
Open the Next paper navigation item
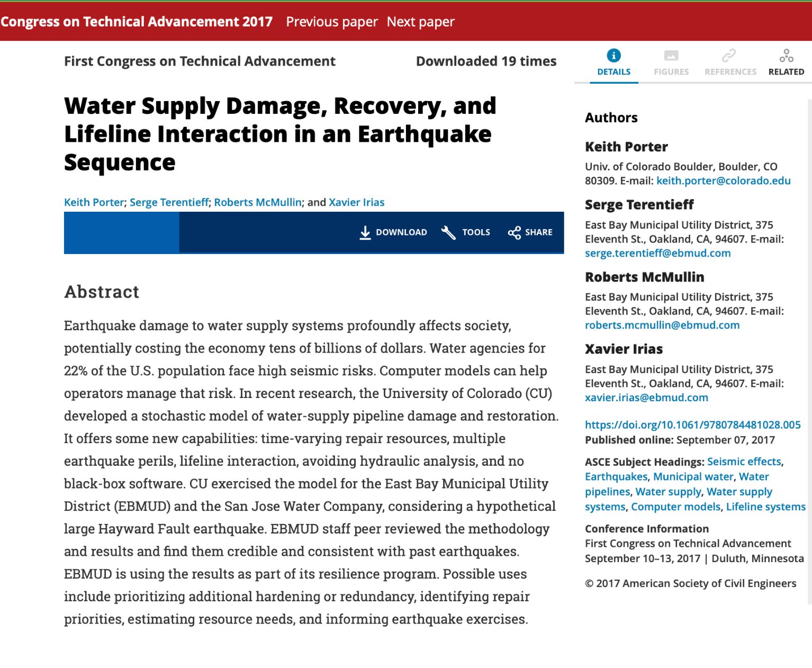click(420, 22)
